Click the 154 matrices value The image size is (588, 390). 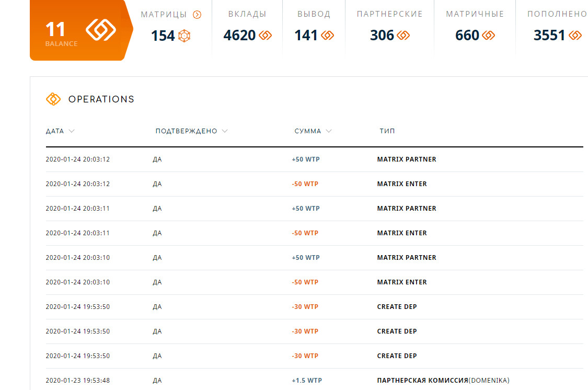pos(163,36)
